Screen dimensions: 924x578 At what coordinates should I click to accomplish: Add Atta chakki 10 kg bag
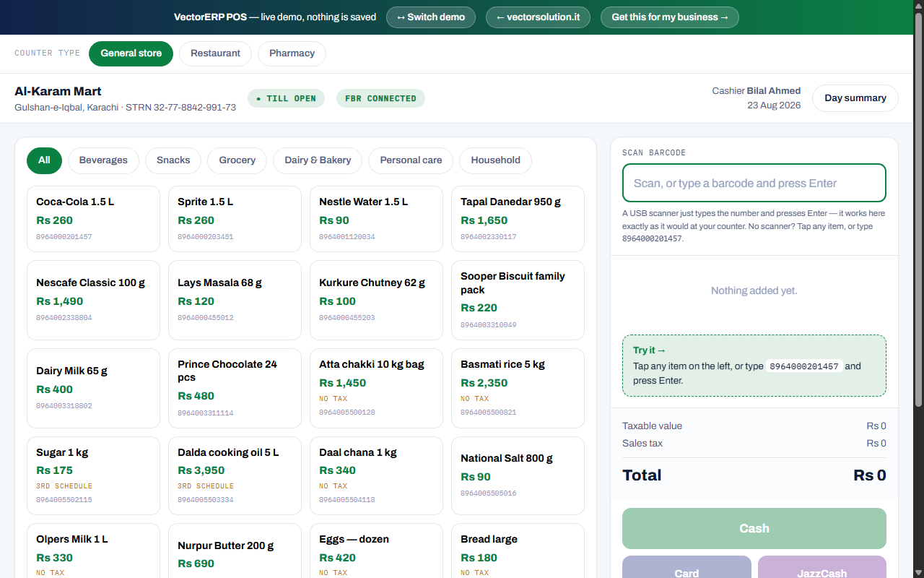(x=376, y=388)
